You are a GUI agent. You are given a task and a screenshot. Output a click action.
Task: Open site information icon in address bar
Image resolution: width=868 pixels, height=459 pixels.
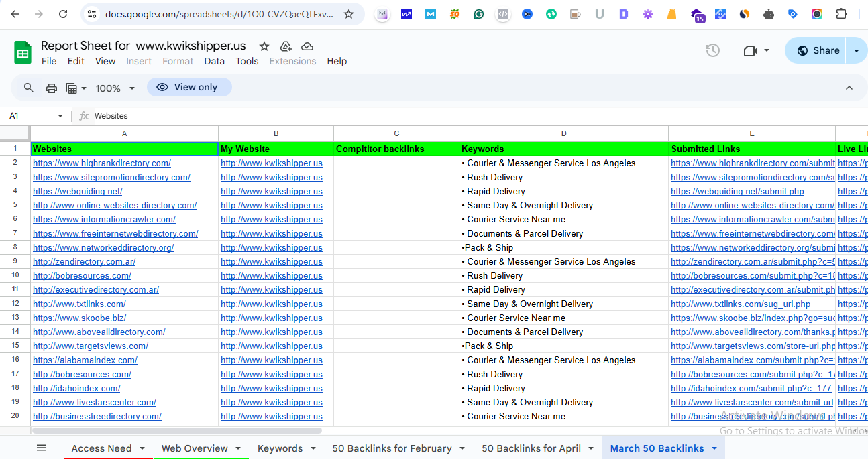(x=92, y=14)
